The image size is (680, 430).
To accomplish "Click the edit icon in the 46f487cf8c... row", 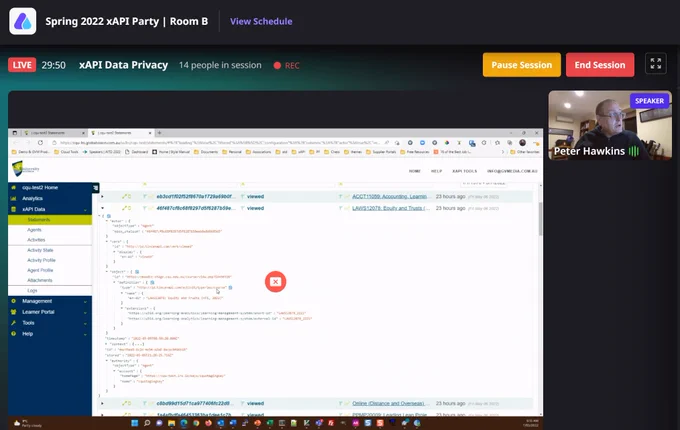I will click(124, 208).
